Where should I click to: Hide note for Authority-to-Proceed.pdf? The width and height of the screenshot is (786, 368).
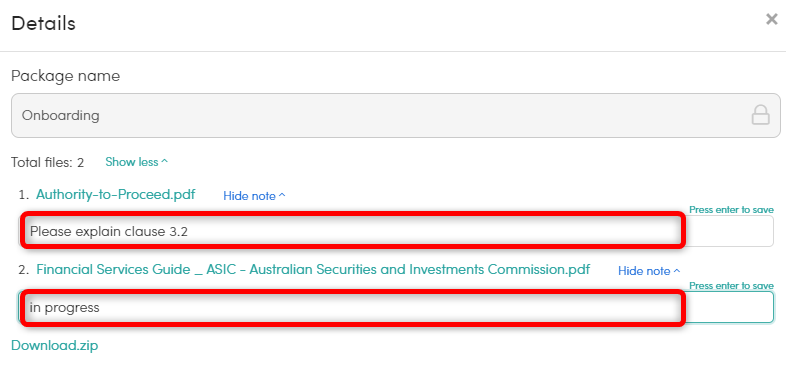(254, 196)
